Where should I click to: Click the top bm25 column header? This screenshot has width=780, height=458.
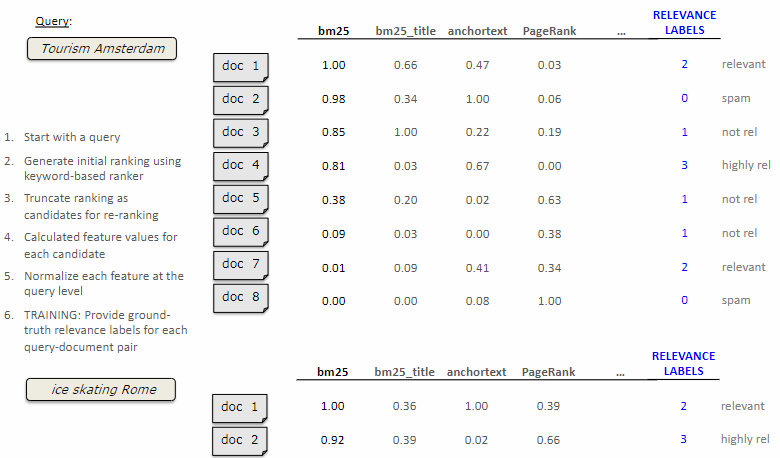click(333, 31)
